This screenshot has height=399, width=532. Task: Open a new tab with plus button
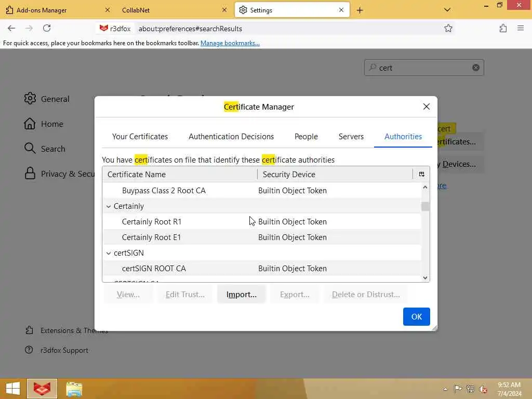360,10
